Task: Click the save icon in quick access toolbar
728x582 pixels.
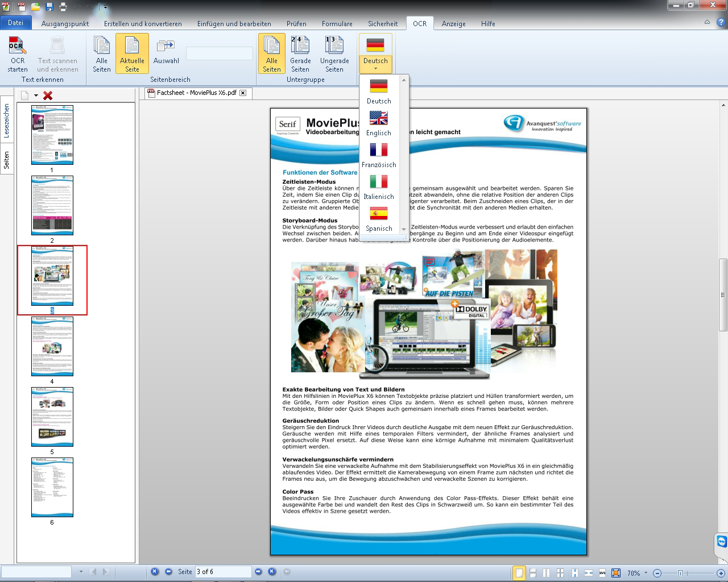Action: (49, 7)
